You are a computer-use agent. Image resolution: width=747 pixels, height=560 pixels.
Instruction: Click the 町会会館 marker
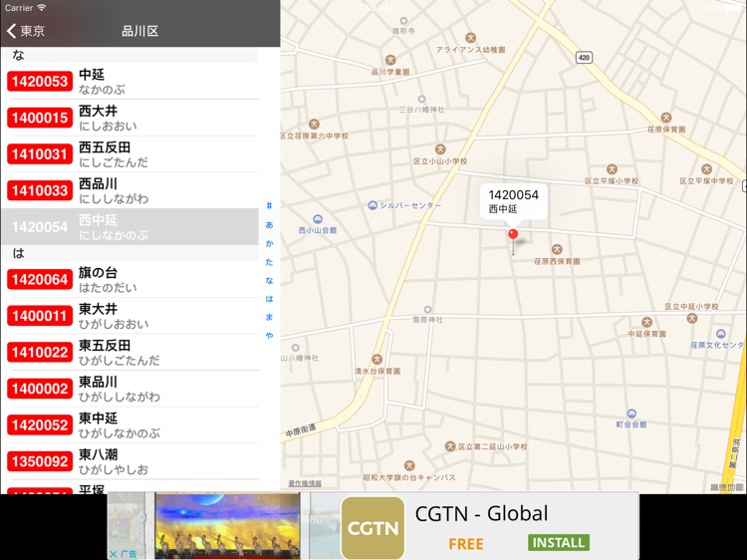tap(631, 414)
